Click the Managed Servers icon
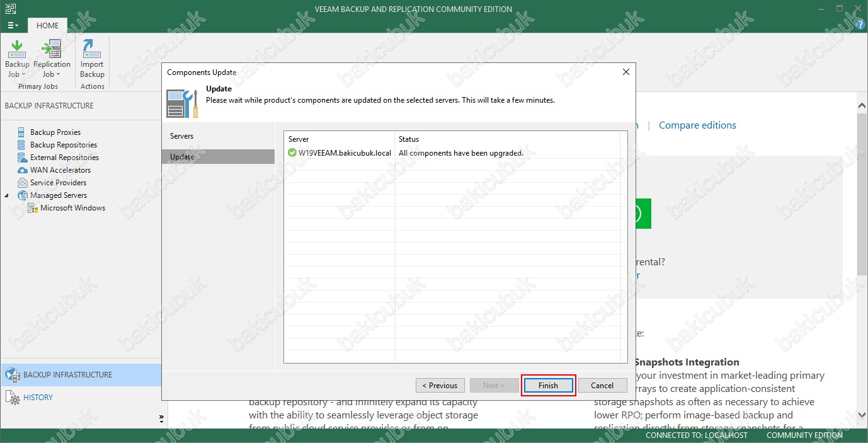The width and height of the screenshot is (868, 443). tap(22, 195)
